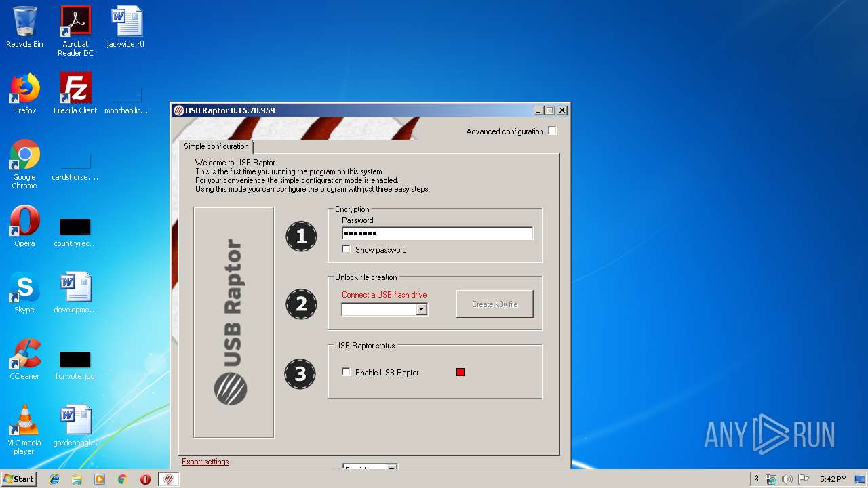Open Internet Explorer from the taskbar

click(x=54, y=479)
